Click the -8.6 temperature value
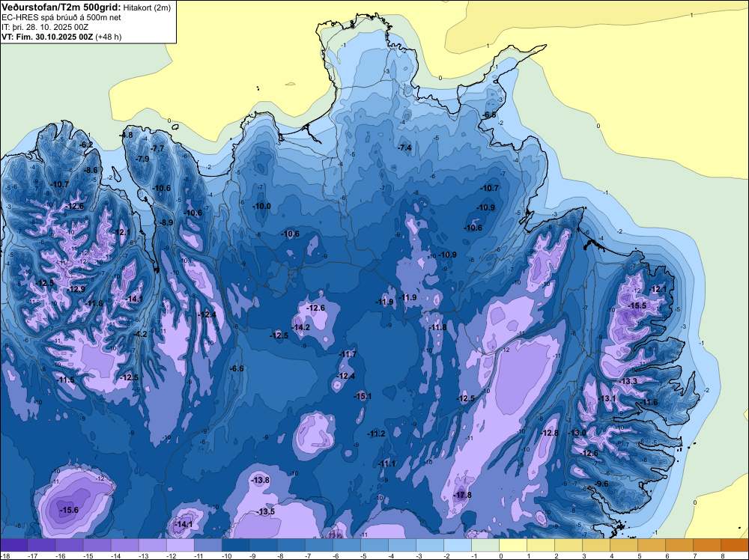 pos(91,170)
